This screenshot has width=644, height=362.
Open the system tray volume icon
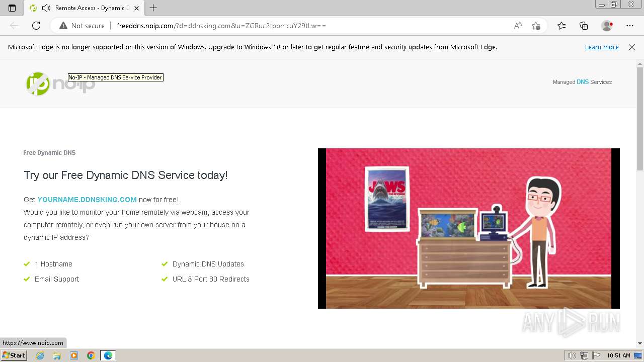point(572,355)
